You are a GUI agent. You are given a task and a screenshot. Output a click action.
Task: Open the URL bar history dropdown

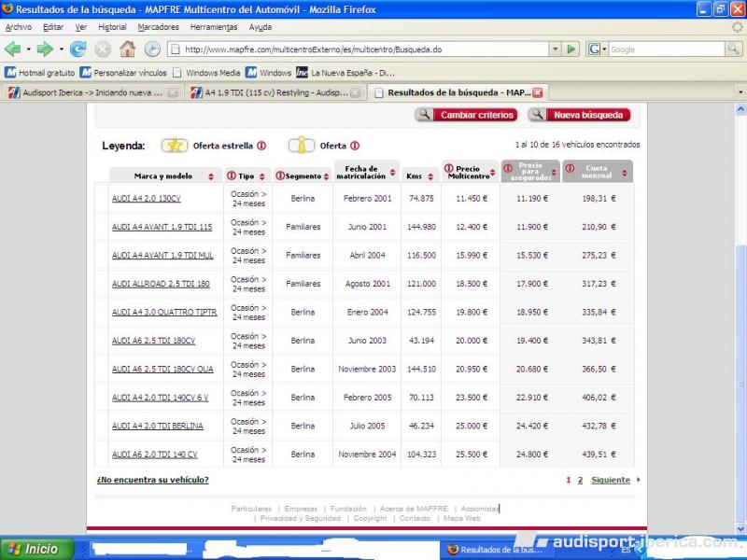[x=555, y=49]
